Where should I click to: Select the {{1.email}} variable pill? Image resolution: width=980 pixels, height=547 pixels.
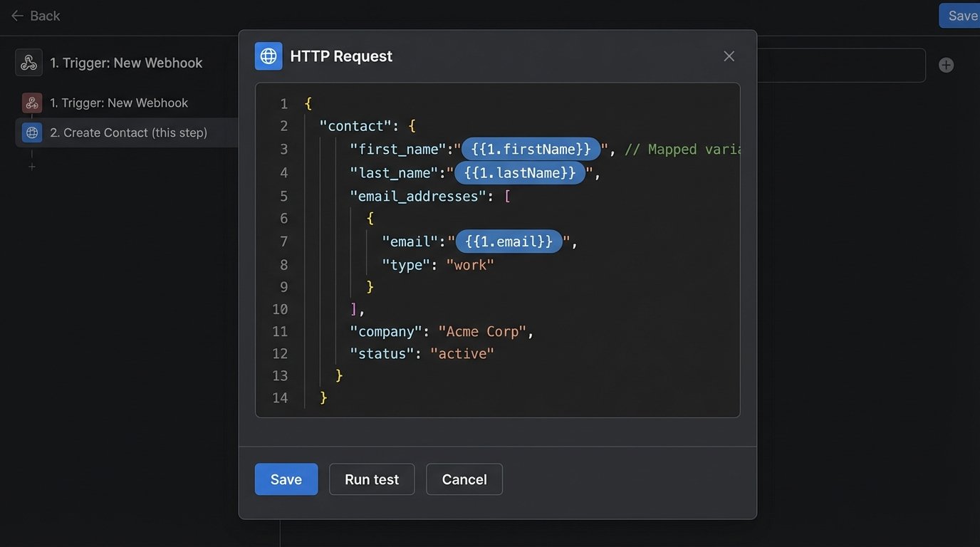point(509,241)
